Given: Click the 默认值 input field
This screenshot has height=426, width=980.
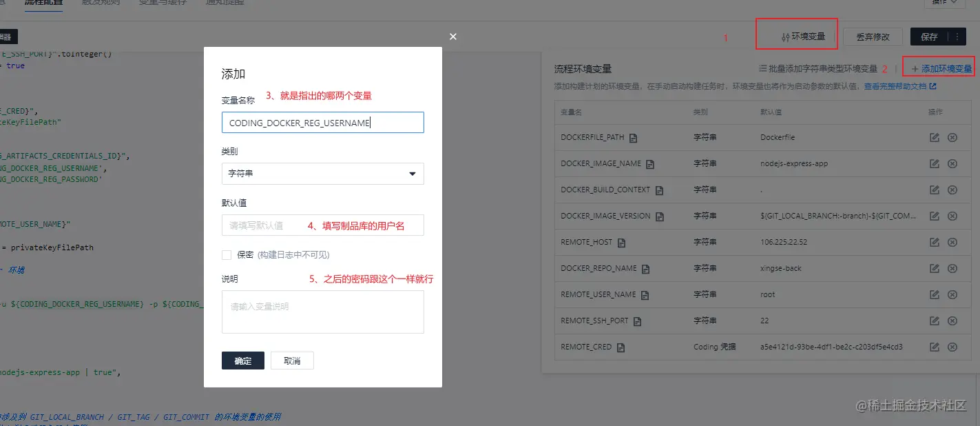Looking at the screenshot, I should tap(322, 225).
